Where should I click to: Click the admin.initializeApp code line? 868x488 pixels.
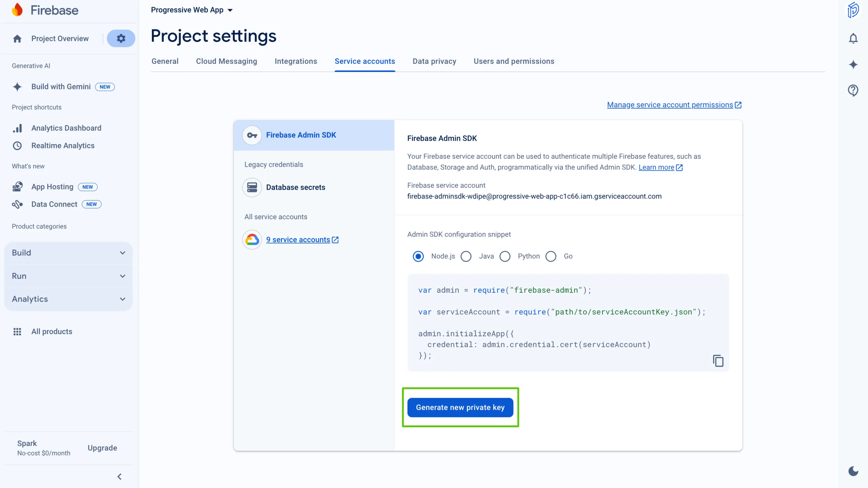466,334
